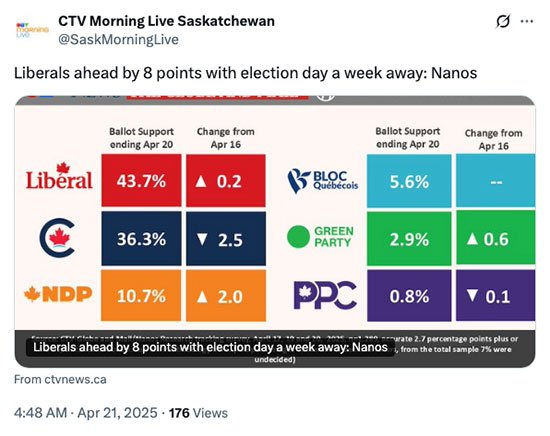Viewport: 550px width, 436px height.
Task: Click the Liberal party logo
Action: pos(59,176)
